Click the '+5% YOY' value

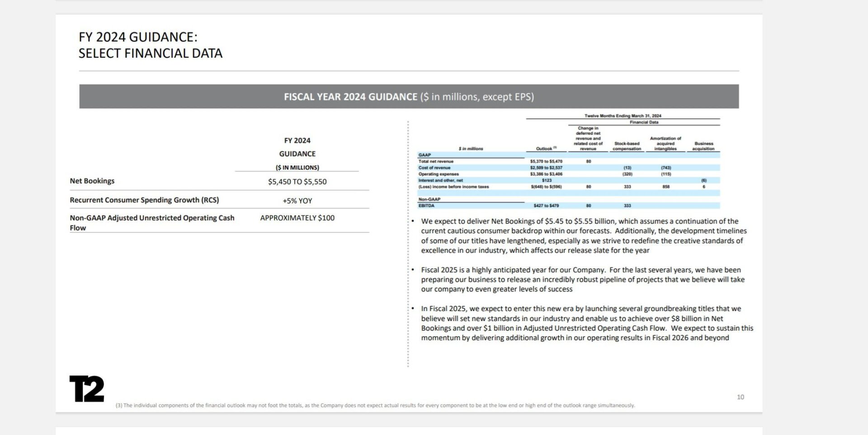[x=297, y=201]
